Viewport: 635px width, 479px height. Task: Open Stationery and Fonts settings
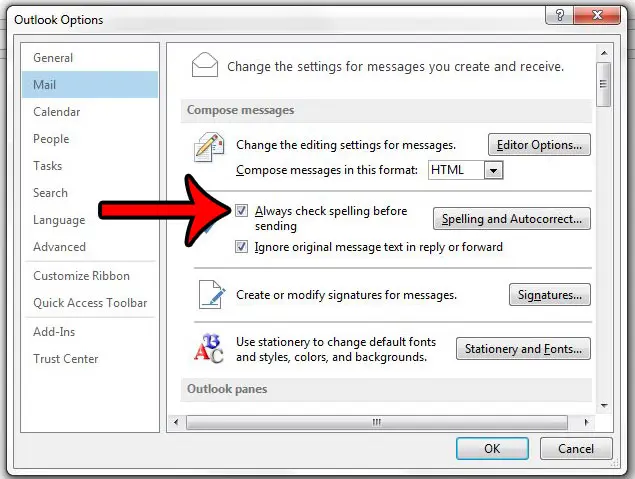[x=523, y=349]
